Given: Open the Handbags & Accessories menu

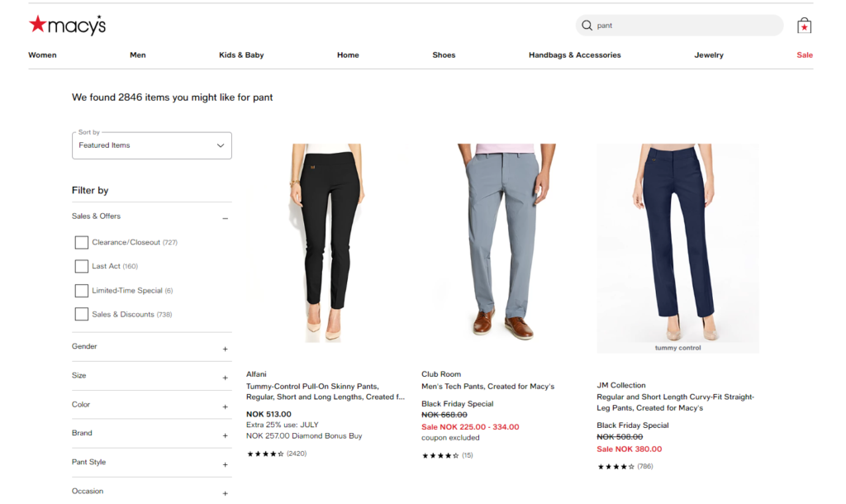Looking at the screenshot, I should [x=574, y=55].
